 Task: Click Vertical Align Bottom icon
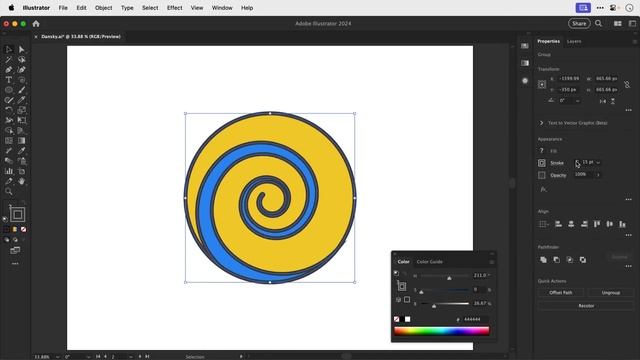[x=622, y=224]
